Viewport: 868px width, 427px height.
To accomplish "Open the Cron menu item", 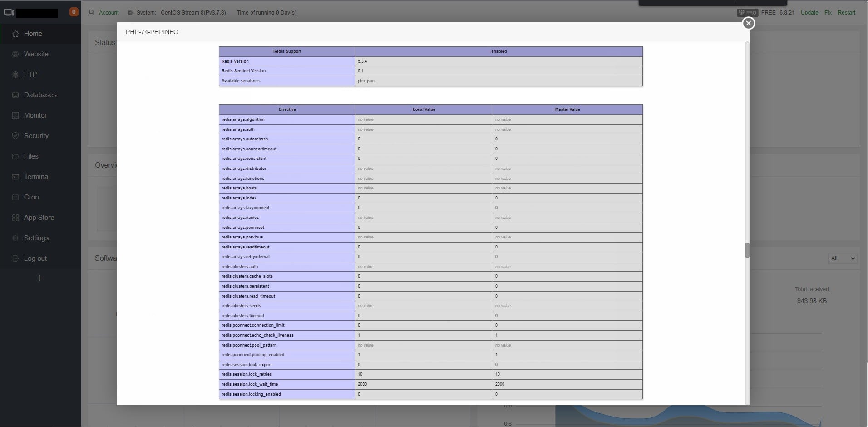I will tap(31, 197).
